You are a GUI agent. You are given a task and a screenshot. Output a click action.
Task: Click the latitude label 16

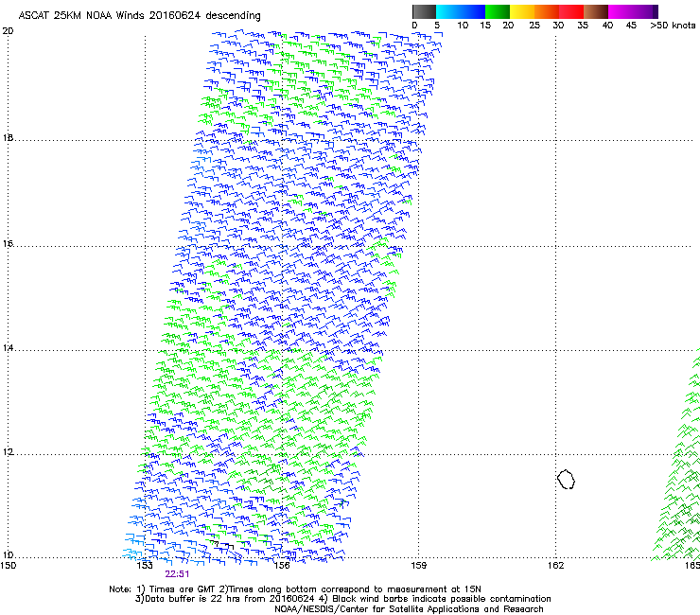point(8,244)
